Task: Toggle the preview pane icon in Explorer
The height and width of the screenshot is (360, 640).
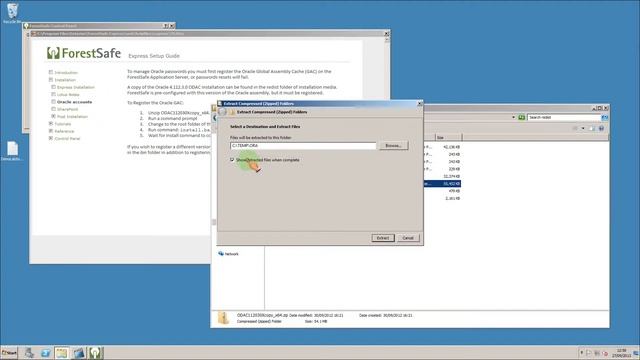Action: [x=592, y=129]
